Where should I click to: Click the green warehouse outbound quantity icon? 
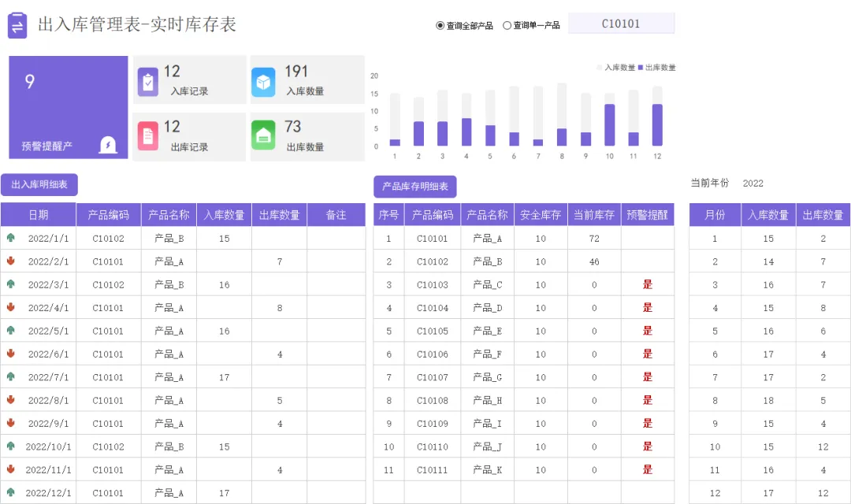(263, 135)
